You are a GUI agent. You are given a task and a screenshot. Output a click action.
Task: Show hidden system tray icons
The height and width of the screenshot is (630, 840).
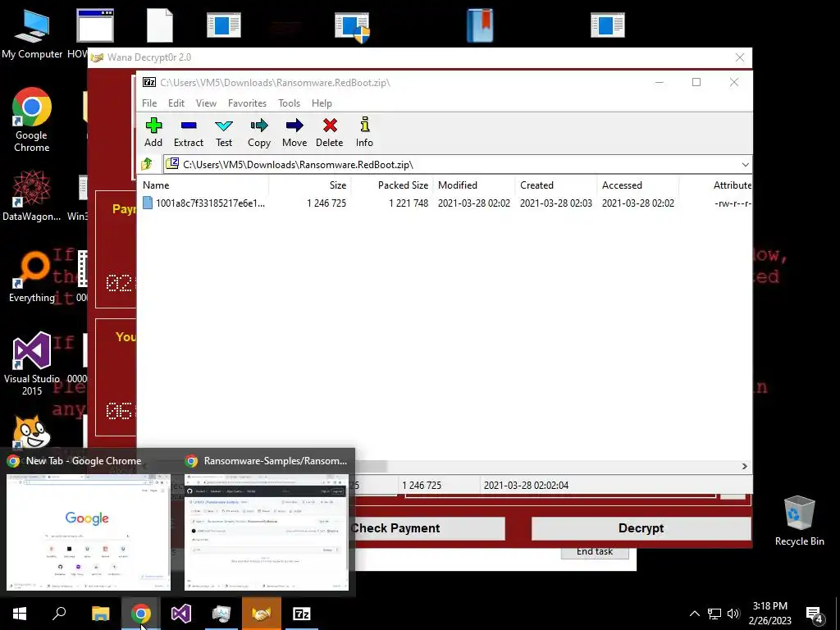point(694,614)
